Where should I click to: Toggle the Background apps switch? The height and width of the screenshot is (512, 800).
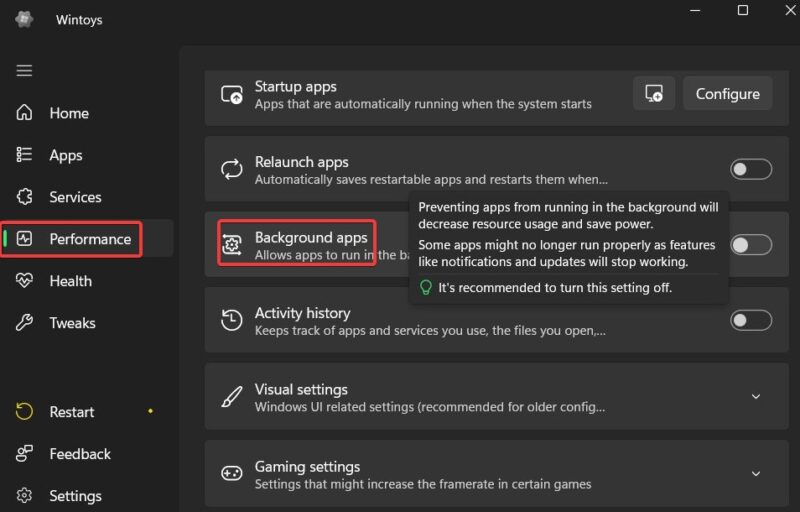tap(751, 245)
